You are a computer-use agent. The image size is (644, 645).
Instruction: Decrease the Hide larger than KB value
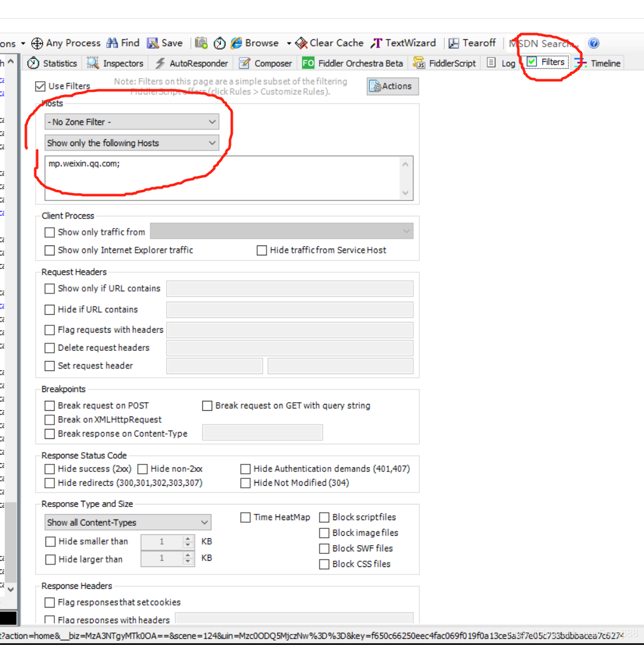tap(188, 562)
